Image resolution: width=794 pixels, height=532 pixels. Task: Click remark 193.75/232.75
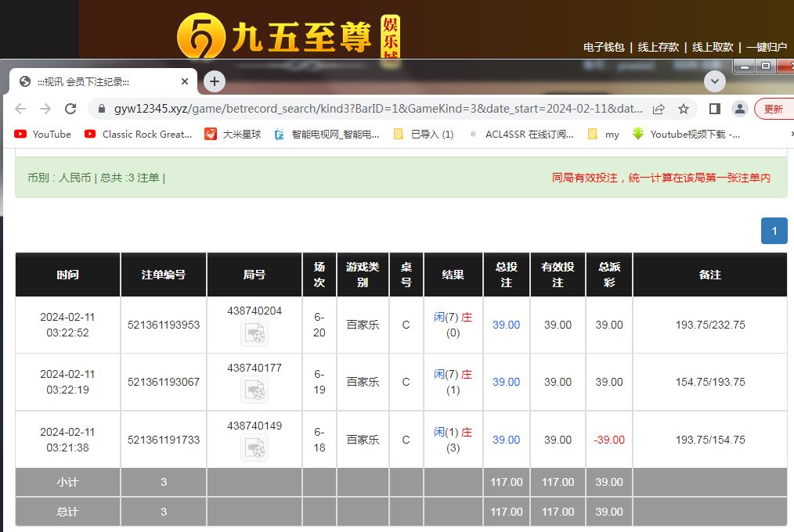[710, 325]
